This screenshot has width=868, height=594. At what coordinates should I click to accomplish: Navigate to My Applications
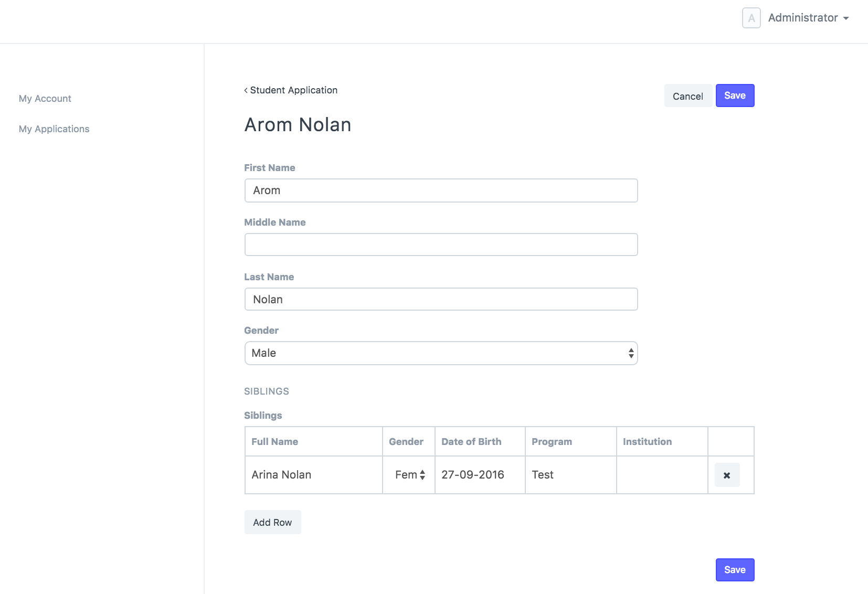54,129
